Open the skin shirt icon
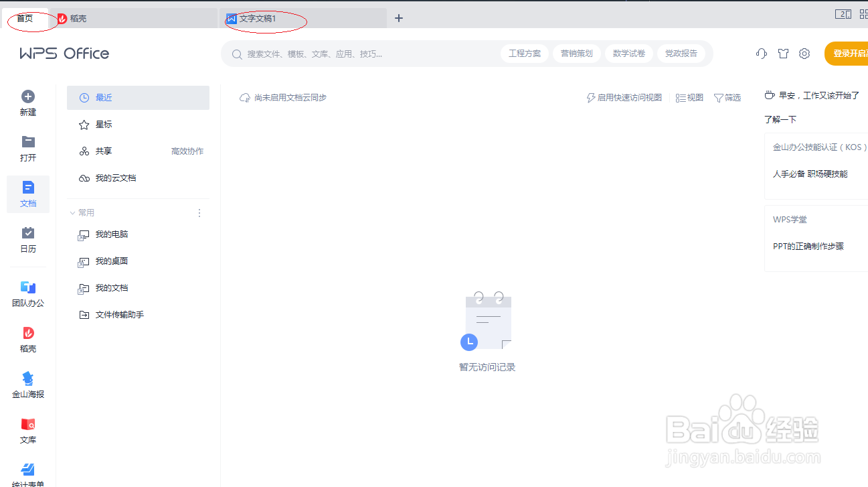 pyautogui.click(x=783, y=54)
